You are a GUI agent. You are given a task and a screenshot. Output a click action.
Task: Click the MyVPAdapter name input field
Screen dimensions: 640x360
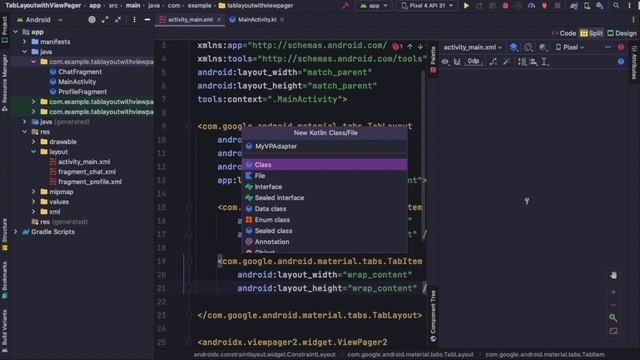pyautogui.click(x=325, y=146)
